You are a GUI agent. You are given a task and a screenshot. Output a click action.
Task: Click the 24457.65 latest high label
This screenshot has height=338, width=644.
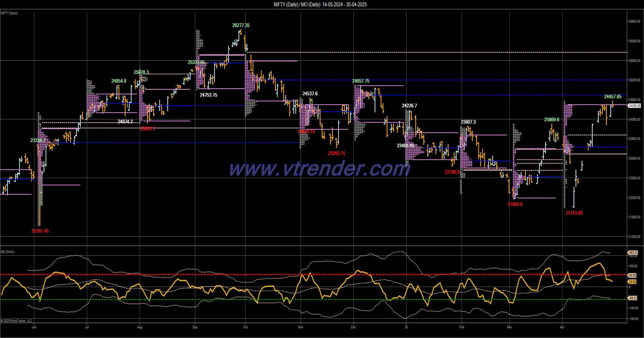coord(612,97)
